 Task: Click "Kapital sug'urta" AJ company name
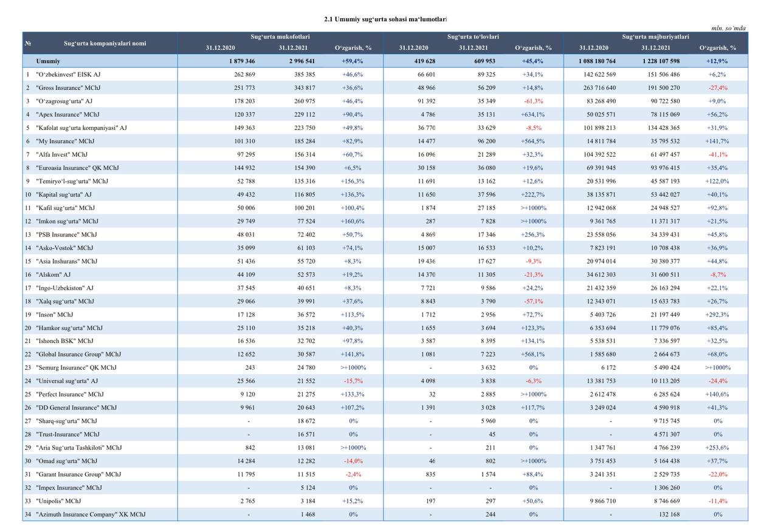64,195
